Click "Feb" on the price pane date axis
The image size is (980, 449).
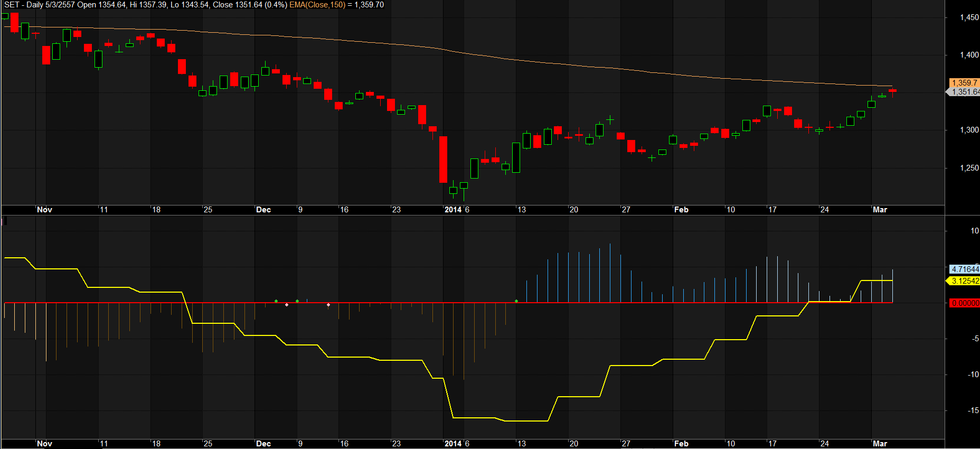point(681,210)
